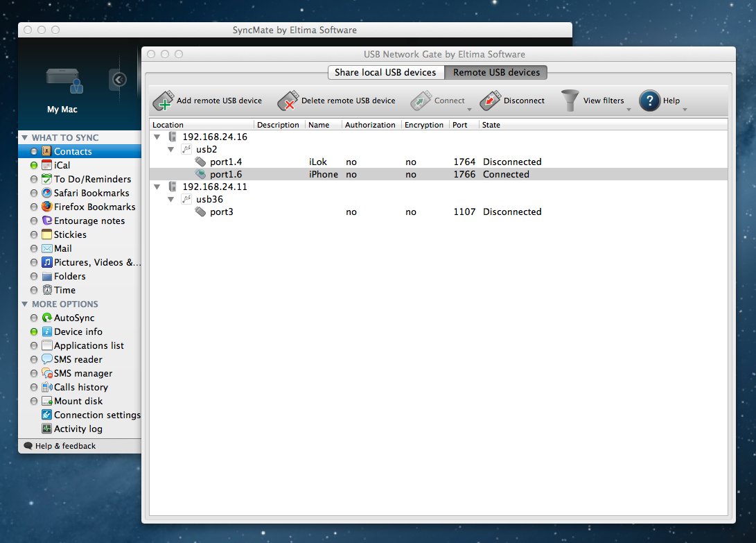Click the blue Help question mark icon
The width and height of the screenshot is (756, 543).
tap(649, 101)
